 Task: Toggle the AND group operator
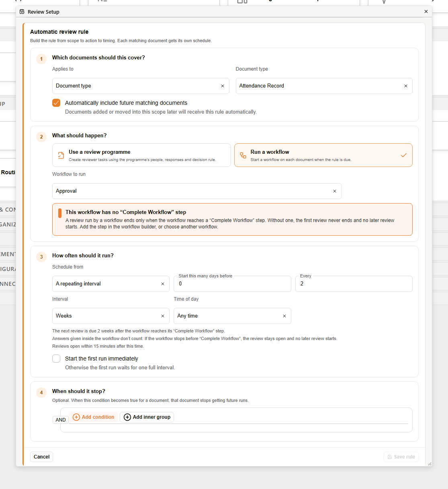61,420
